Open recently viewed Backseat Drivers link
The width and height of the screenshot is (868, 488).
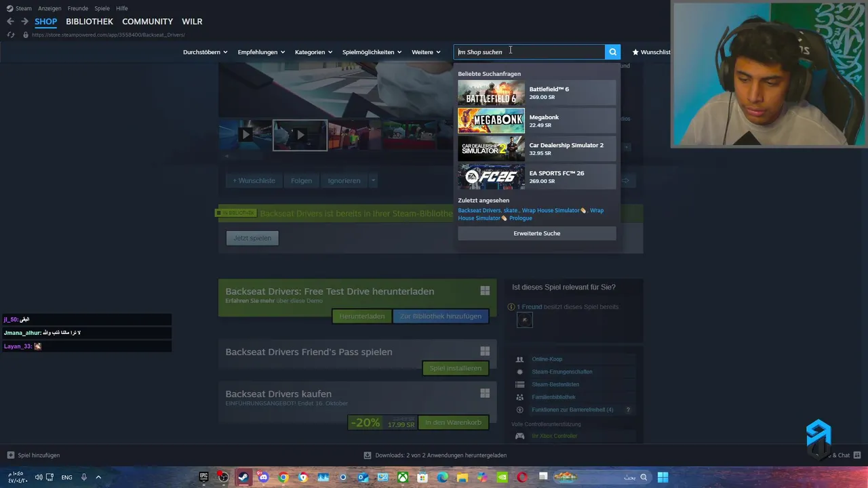479,210
